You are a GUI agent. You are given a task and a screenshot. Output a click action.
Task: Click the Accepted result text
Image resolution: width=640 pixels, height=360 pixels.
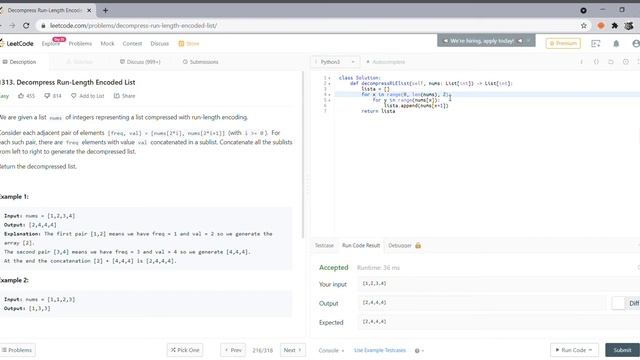(333, 267)
